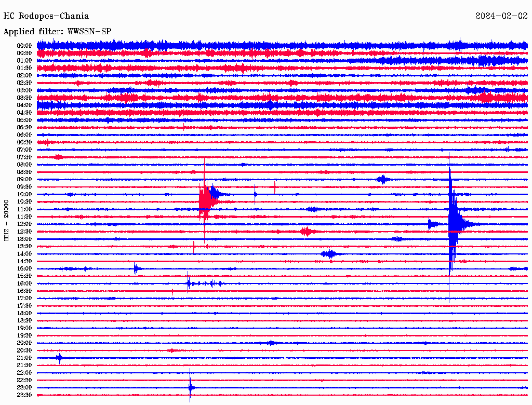
Task: Select the 19:30 time label
Action: 24,335
